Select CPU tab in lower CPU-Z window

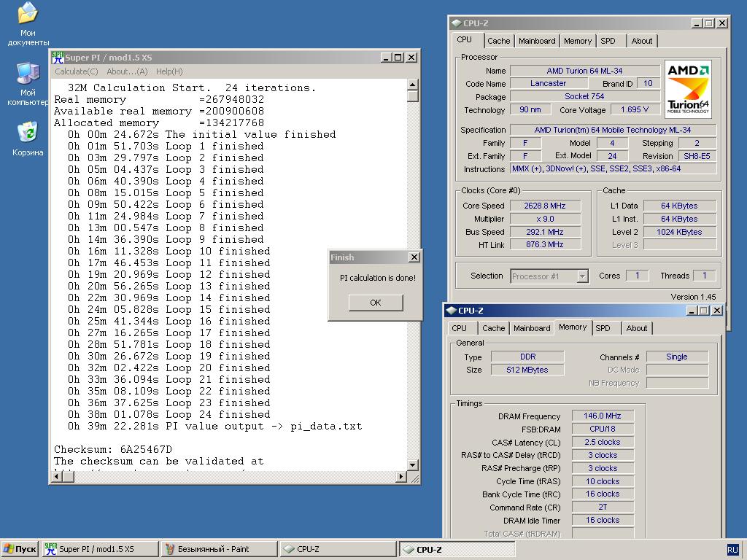coord(460,328)
